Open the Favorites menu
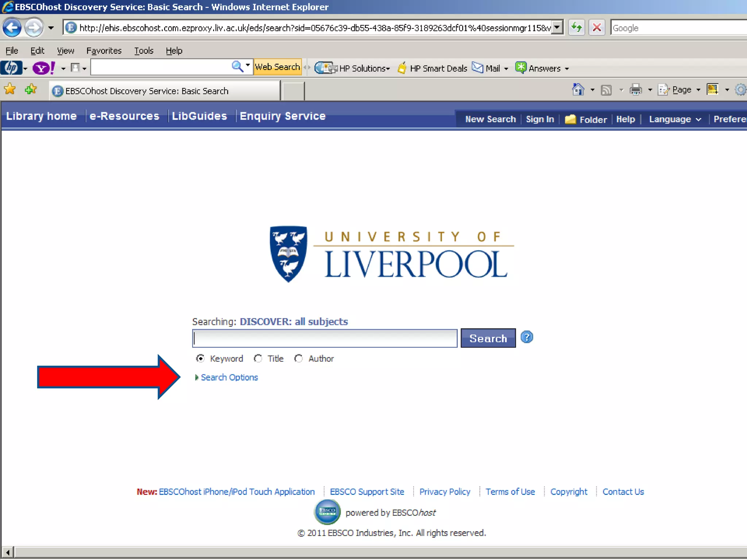The width and height of the screenshot is (747, 560). point(104,51)
